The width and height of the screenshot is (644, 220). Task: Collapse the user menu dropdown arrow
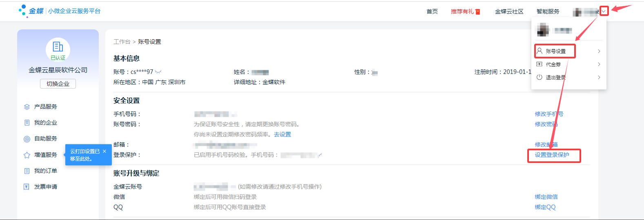(604, 11)
